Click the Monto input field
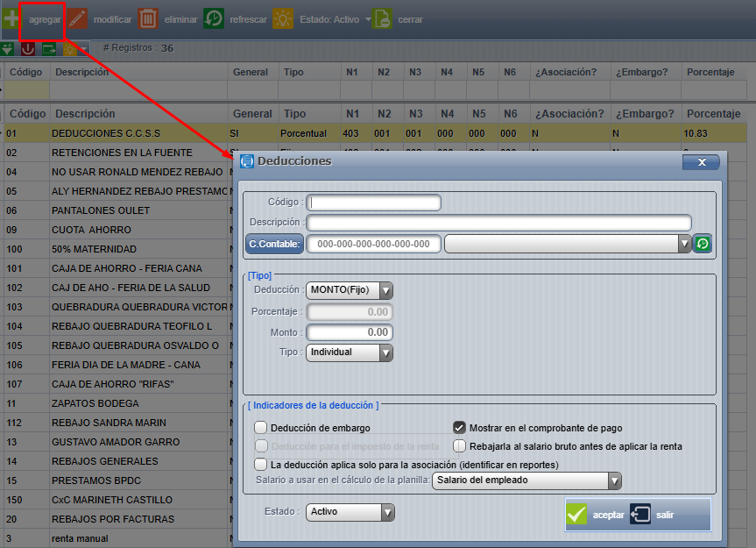The height and width of the screenshot is (548, 756). (x=350, y=332)
